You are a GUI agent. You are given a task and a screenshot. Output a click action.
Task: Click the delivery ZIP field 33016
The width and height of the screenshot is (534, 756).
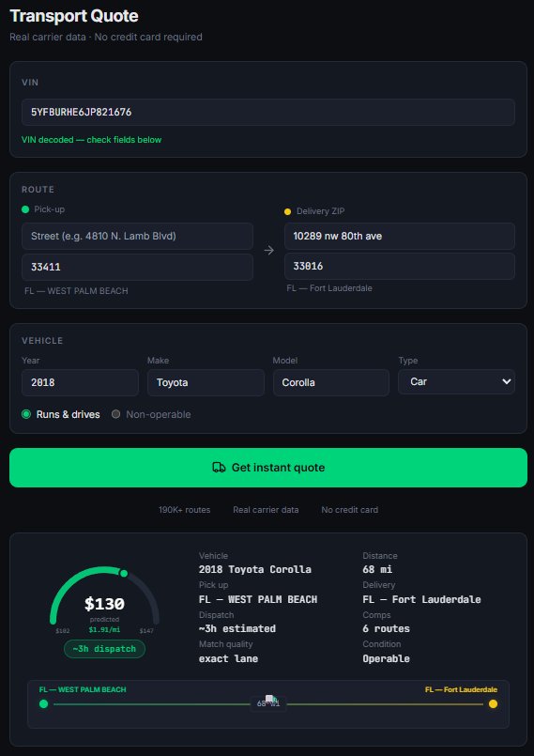point(400,266)
